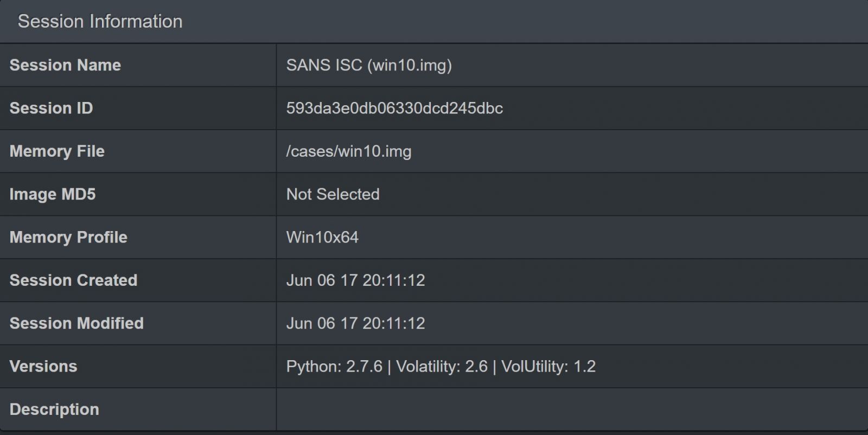Click the SANS ISC (win10.img) session name value
This screenshot has height=435, width=868.
(369, 65)
